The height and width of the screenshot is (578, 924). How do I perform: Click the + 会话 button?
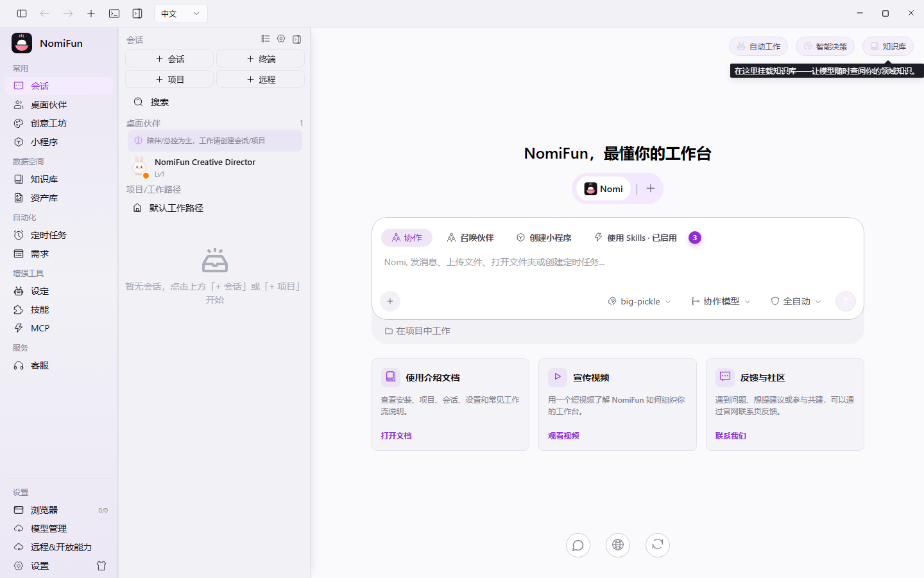coord(169,58)
